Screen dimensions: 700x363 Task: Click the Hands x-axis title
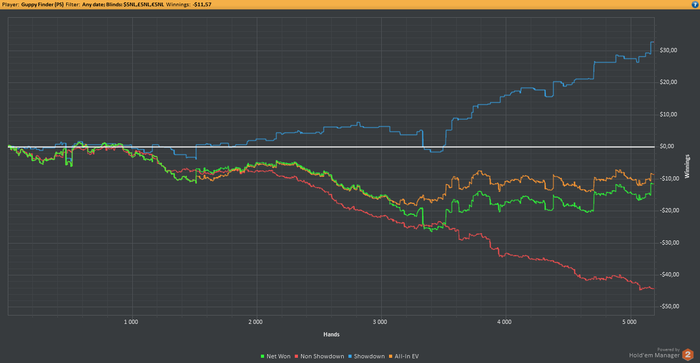click(331, 334)
